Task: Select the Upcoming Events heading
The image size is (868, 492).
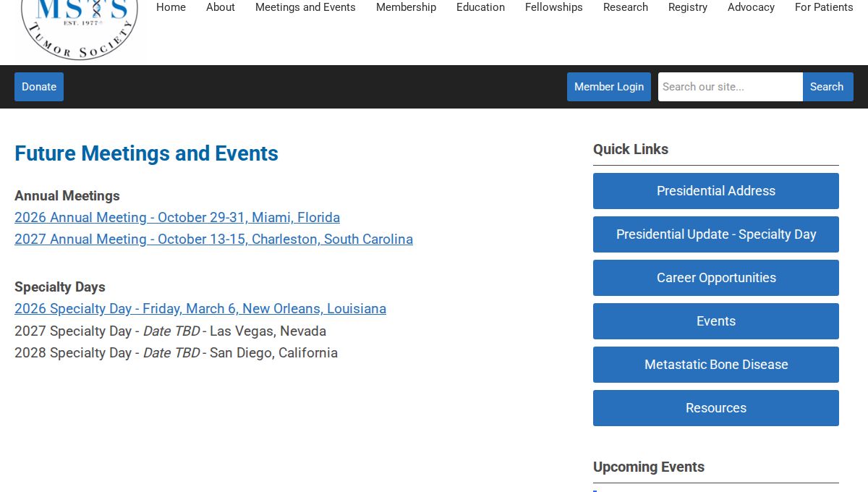Action: (649, 467)
